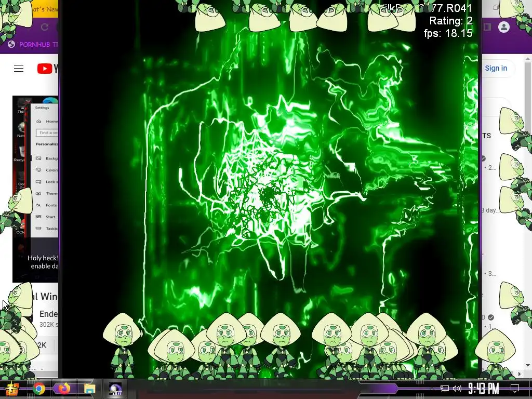Open the Start button on the taskbar

coord(13,389)
